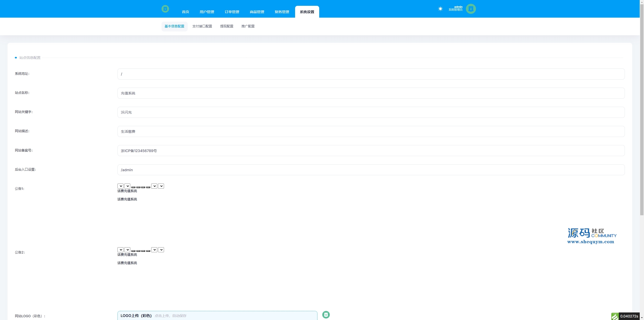This screenshot has height=320, width=644.
Task: Click the green leaf icon beside load time
Action: [x=615, y=316]
